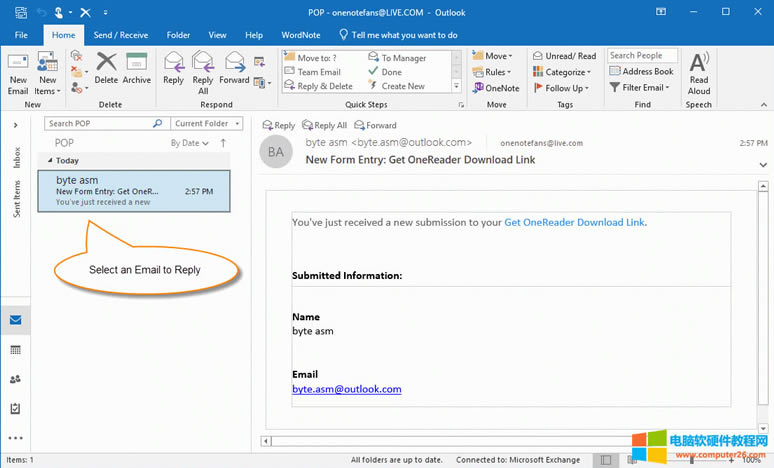Toggle Unread/Read status
The image size is (774, 468).
[x=563, y=56]
